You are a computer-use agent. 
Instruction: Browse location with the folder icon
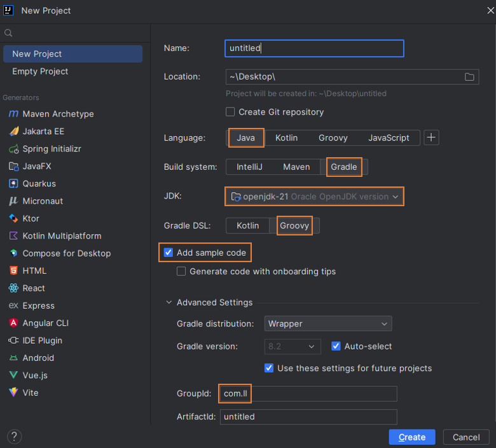point(469,76)
